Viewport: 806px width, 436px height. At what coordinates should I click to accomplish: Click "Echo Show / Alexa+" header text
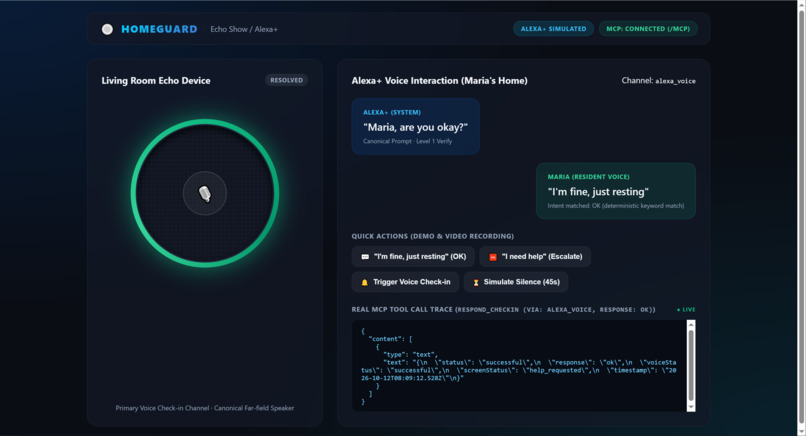coord(244,29)
